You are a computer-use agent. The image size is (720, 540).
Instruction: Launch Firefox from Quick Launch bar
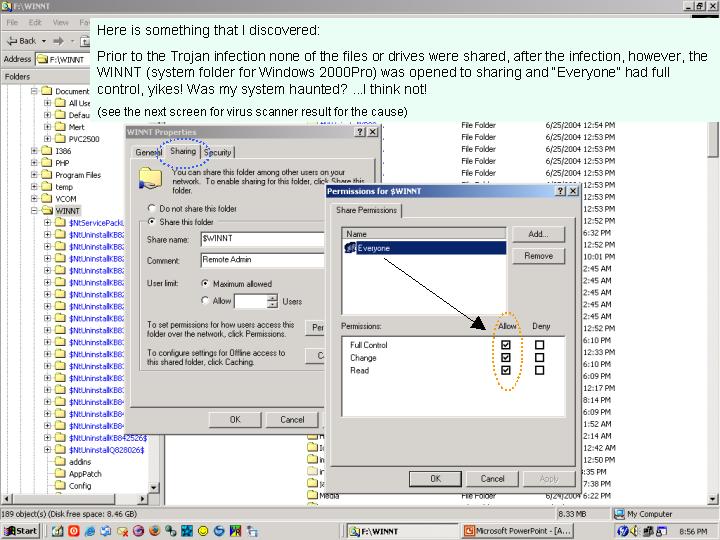tap(155, 531)
